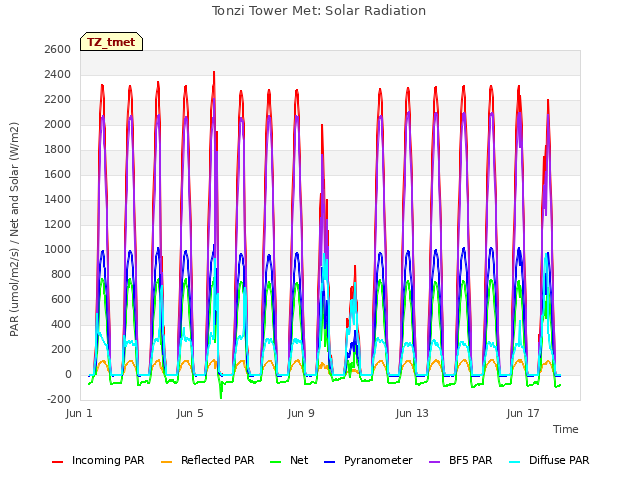640x480 pixels.
Task: Click the purple BF5 PAR legend swatch
Action: (435, 462)
